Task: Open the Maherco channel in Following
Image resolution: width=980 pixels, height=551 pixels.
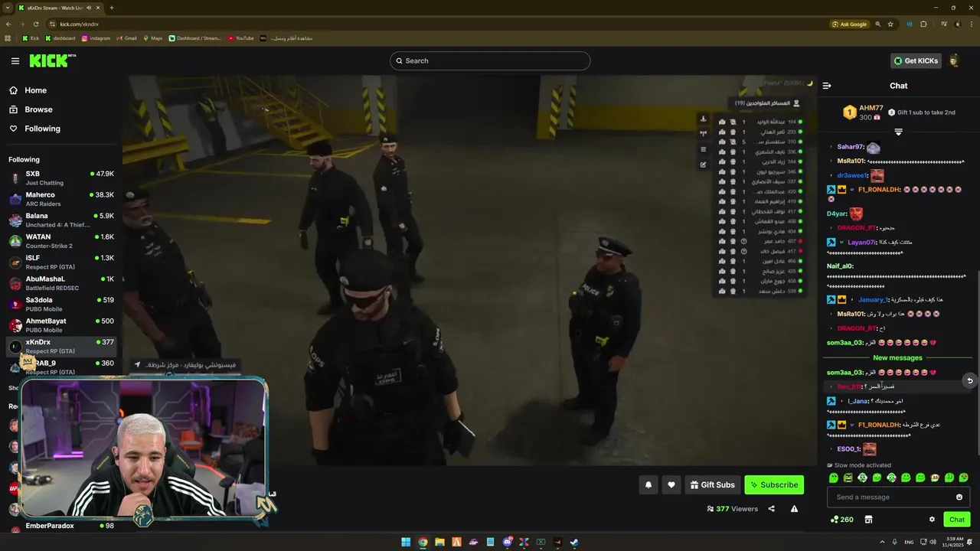Action: [61, 199]
